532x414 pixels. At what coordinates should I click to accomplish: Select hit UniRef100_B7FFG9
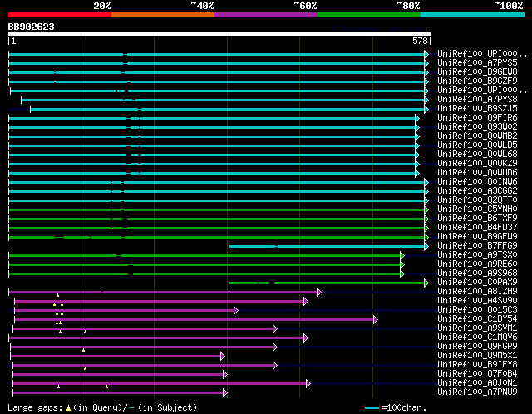click(x=477, y=246)
